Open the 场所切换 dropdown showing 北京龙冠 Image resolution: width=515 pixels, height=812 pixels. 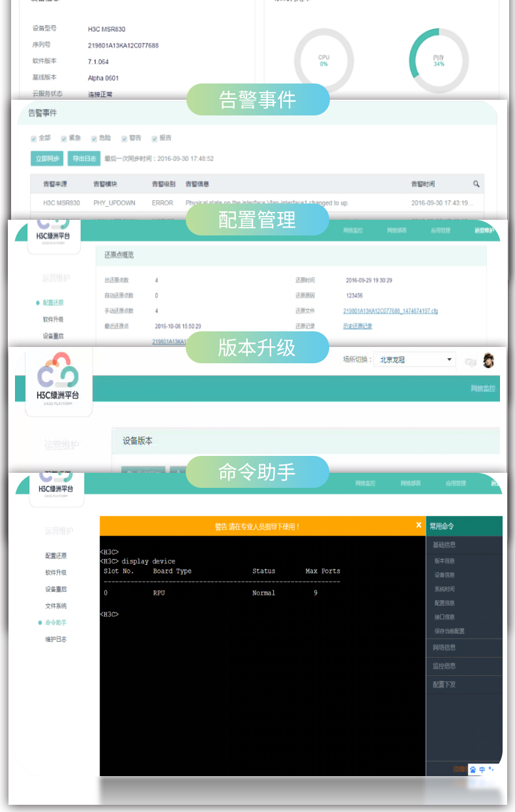point(415,359)
